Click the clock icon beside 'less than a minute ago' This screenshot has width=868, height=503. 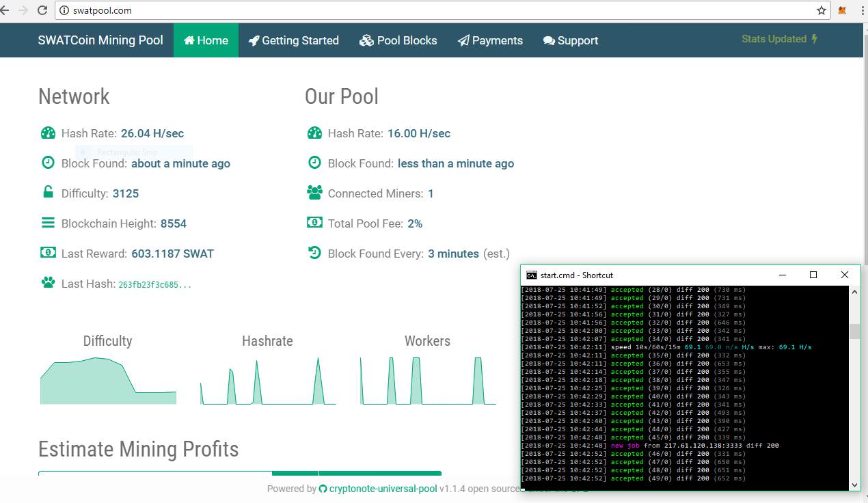coord(314,163)
